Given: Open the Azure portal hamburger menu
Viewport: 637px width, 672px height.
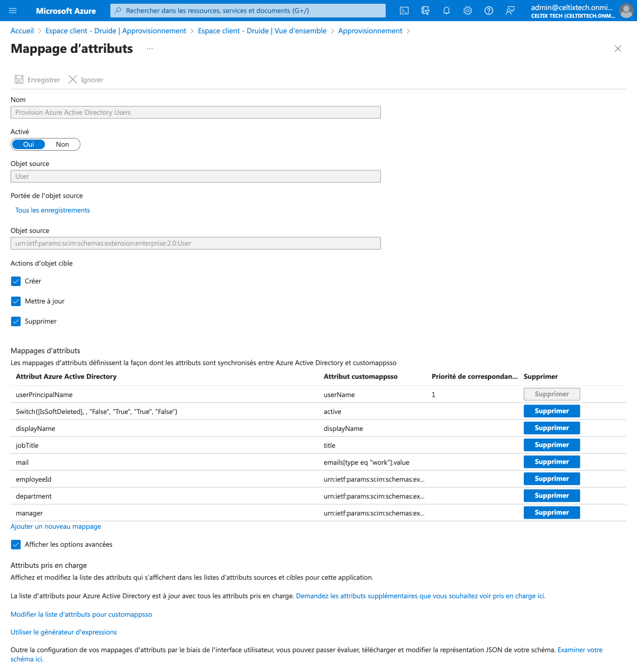Looking at the screenshot, I should tap(13, 11).
